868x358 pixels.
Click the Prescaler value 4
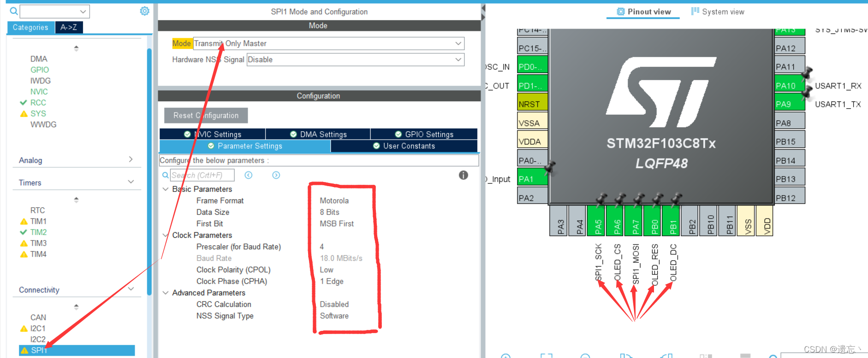(322, 246)
